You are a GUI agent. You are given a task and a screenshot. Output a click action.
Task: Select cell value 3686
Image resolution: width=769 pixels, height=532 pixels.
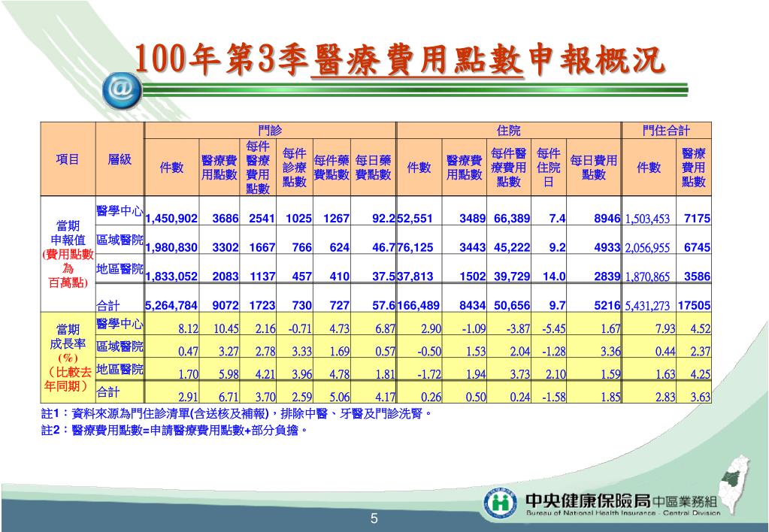pos(225,218)
